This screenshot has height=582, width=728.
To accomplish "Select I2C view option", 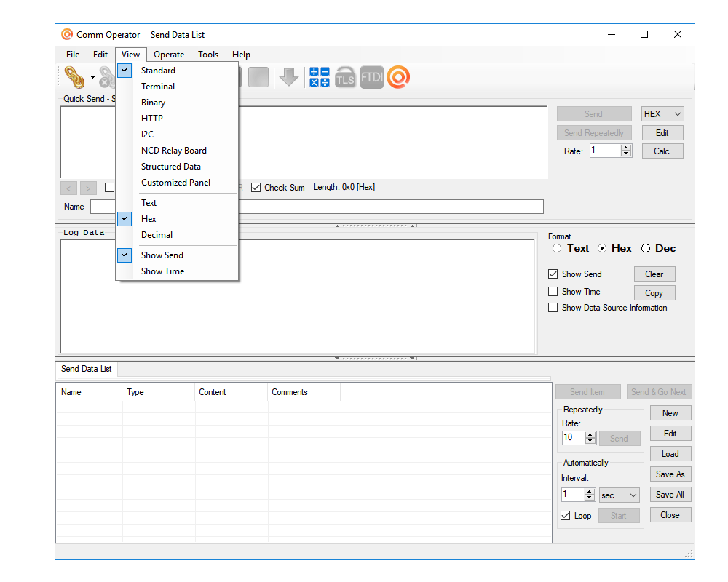I will coord(177,135).
